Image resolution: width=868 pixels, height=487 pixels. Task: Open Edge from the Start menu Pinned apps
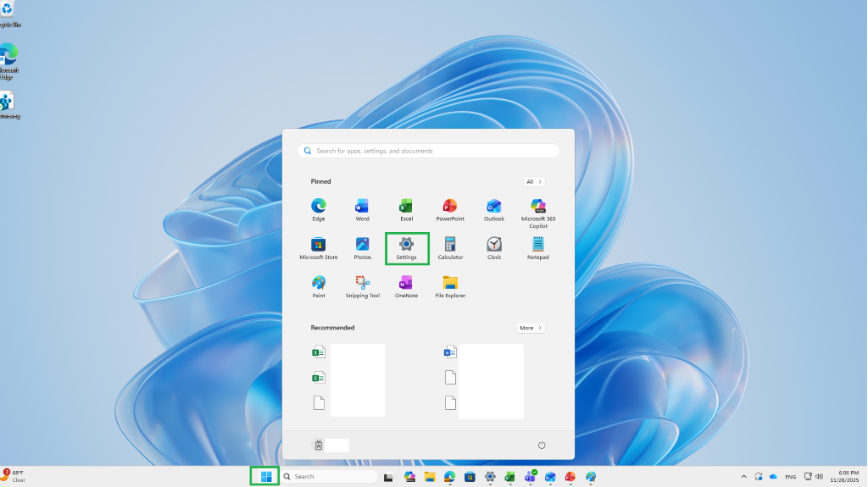(319, 210)
